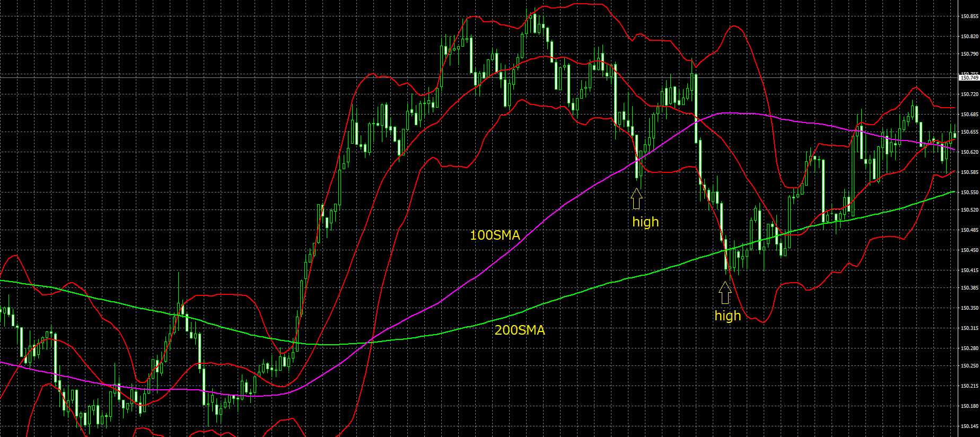Viewport: 980px width, 437px height.
Task: Click the 150.350 level on the price scale
Action: pyautogui.click(x=969, y=308)
